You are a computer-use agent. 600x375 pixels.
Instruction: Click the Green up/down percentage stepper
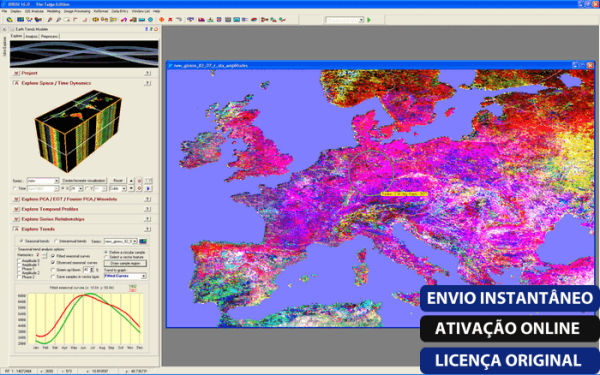click(x=91, y=270)
